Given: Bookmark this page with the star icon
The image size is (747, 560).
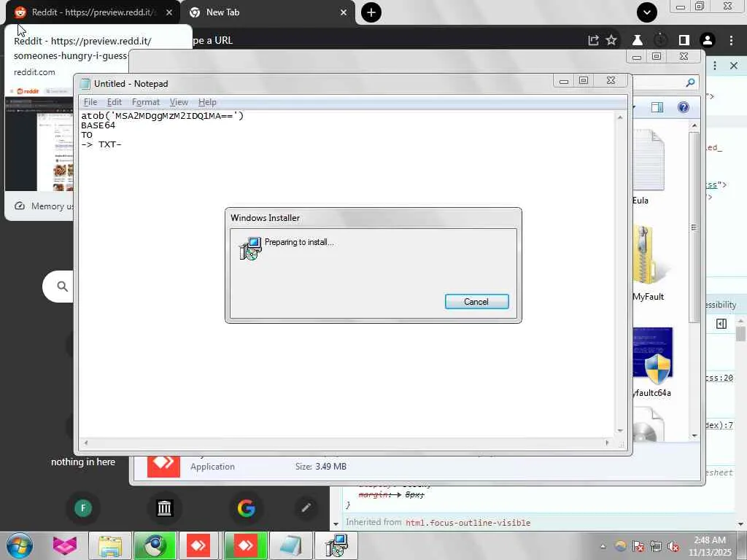Looking at the screenshot, I should point(611,40).
